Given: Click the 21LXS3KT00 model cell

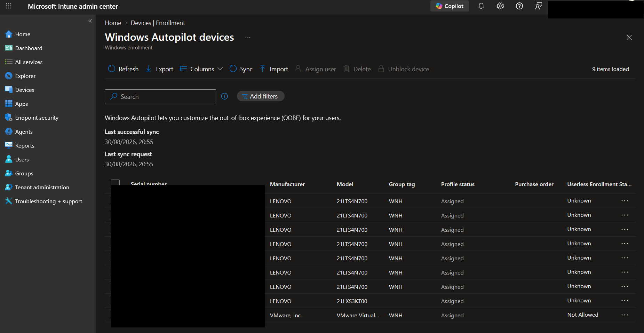Looking at the screenshot, I should click(x=352, y=301).
